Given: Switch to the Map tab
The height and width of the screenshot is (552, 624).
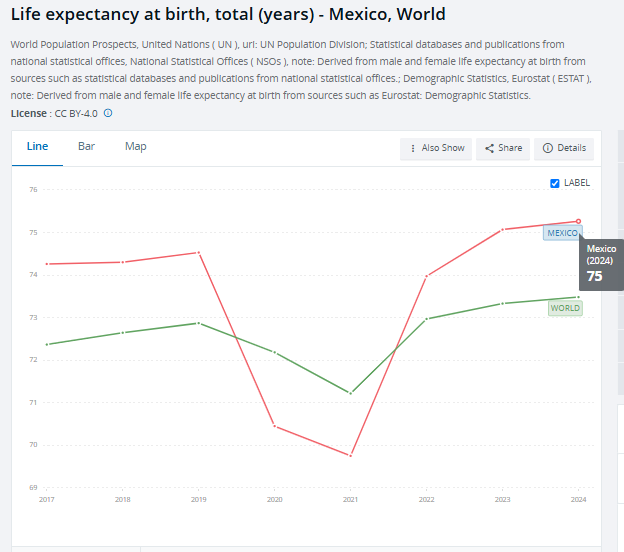Looking at the screenshot, I should 136,146.
